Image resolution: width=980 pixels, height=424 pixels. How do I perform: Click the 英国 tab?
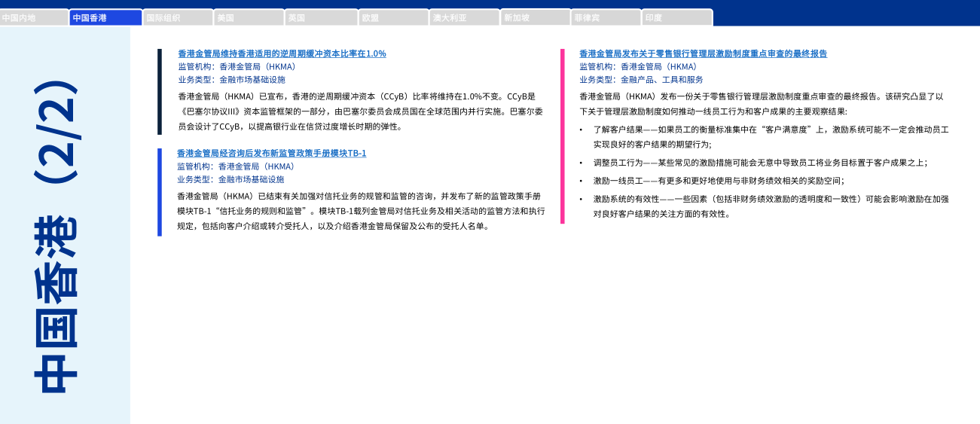click(x=320, y=17)
